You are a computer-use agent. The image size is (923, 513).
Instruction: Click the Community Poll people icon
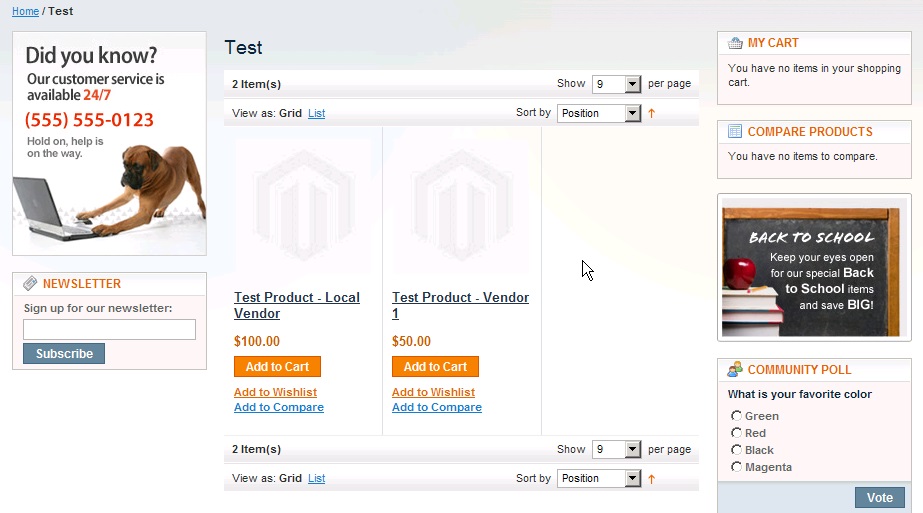[735, 369]
